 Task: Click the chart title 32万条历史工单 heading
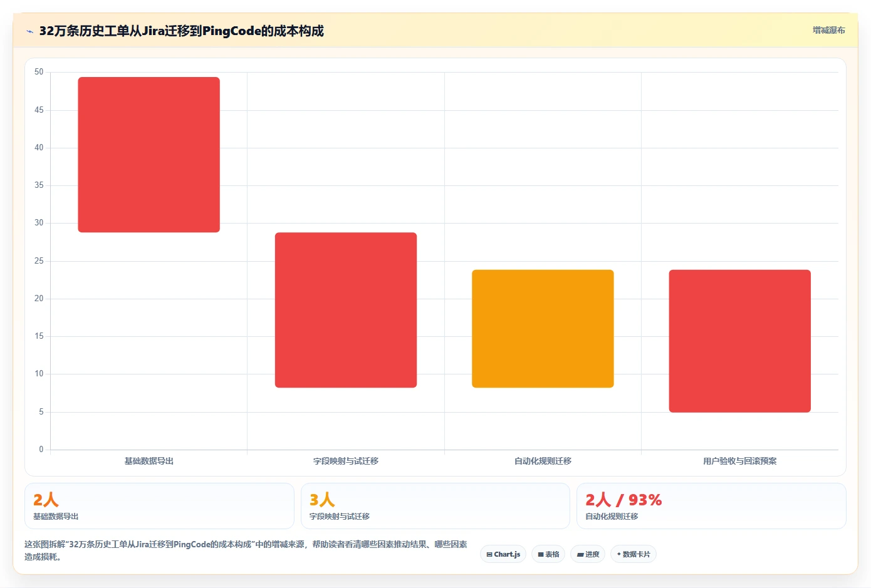pyautogui.click(x=181, y=31)
